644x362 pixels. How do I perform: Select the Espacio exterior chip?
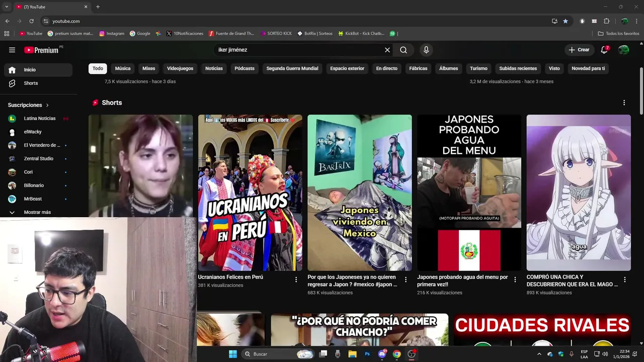pos(347,68)
